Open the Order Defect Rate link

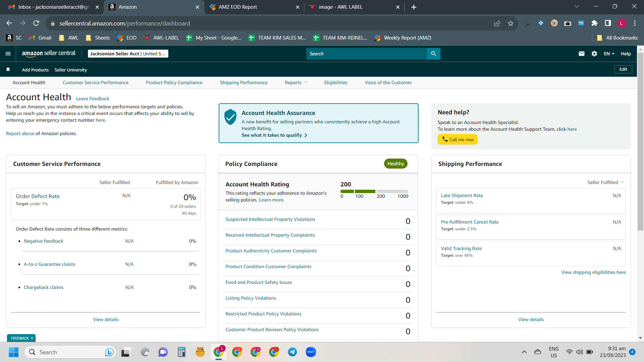coord(38,196)
